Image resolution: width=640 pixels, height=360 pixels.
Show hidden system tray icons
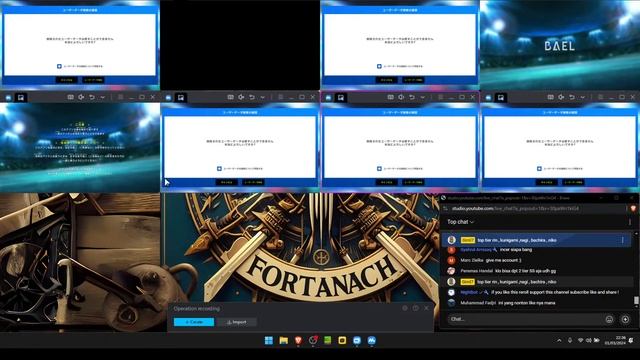pyautogui.click(x=559, y=340)
